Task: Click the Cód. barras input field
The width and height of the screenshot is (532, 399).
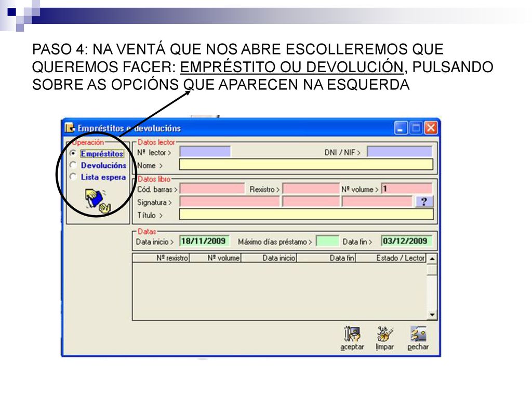Action: pos(212,189)
